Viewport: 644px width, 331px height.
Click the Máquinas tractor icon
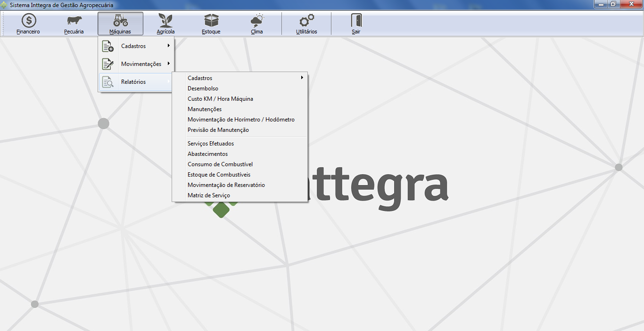(121, 21)
